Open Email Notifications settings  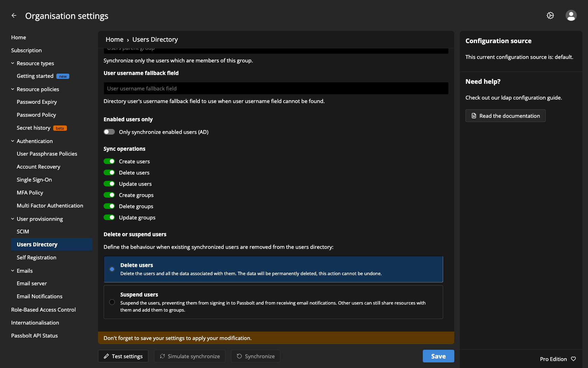pos(40,296)
